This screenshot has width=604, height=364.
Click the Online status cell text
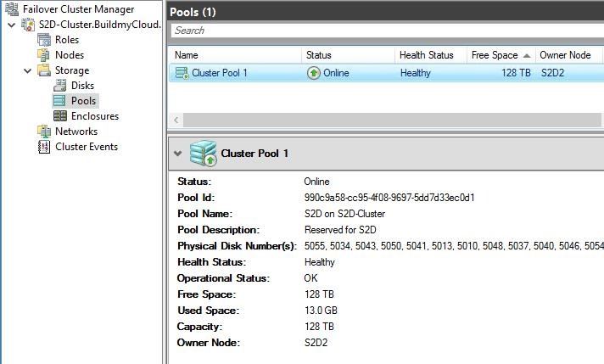[x=336, y=73]
